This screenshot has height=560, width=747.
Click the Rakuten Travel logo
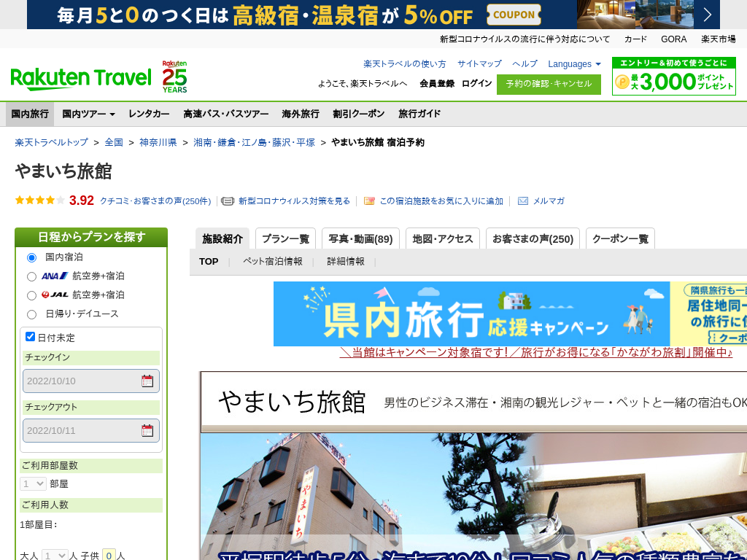81,79
